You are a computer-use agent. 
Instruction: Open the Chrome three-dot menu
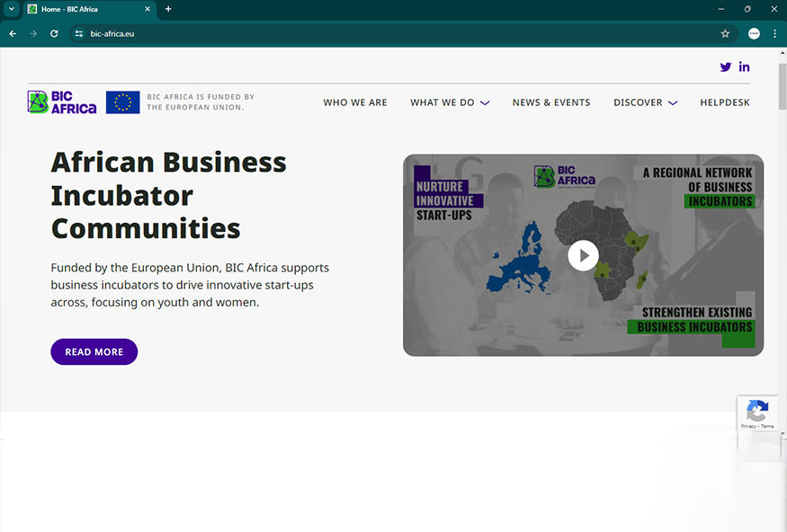[774, 33]
